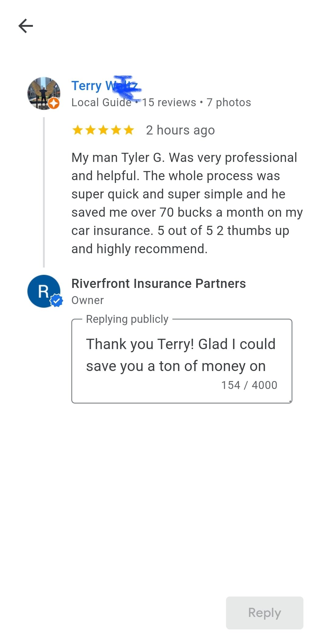Click the reply box resize handle

(290, 401)
